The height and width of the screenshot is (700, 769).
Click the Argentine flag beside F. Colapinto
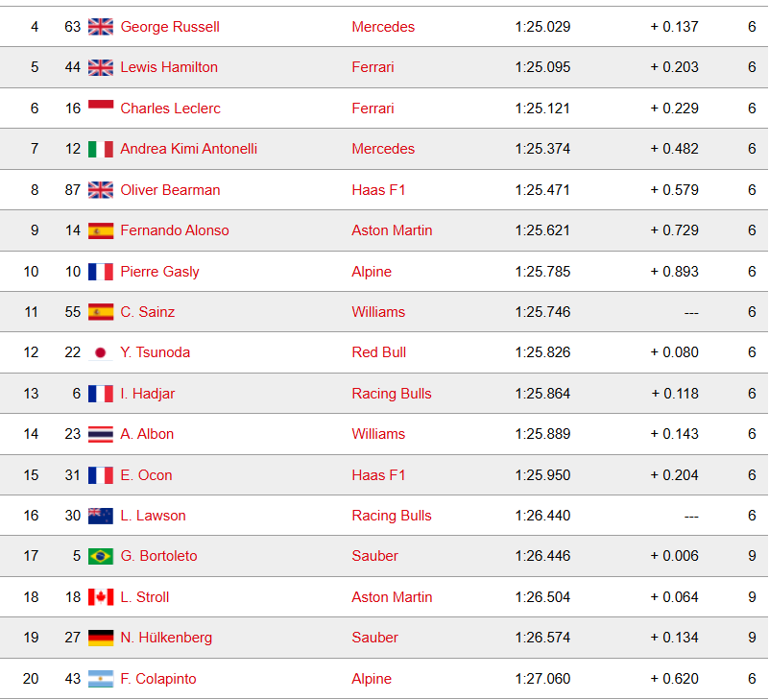(101, 679)
